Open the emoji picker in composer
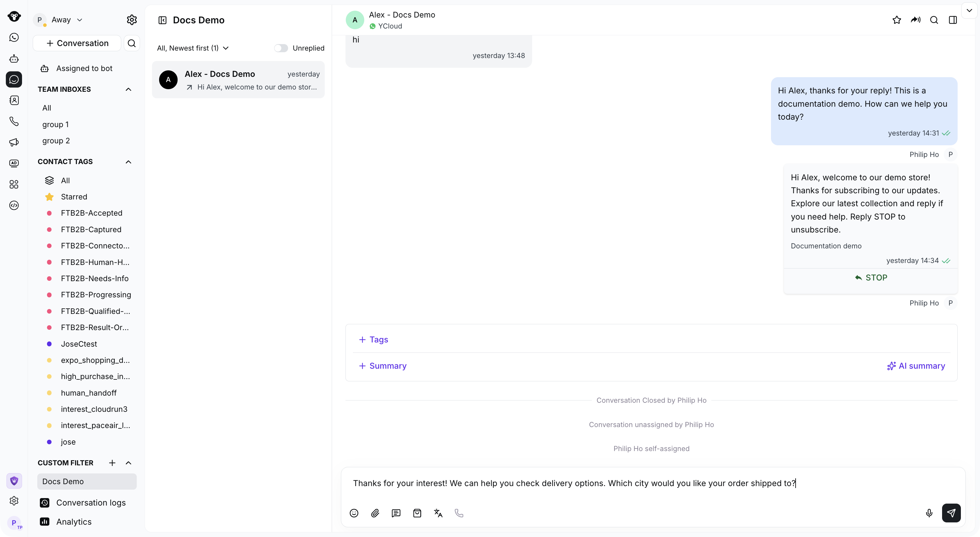 click(354, 513)
